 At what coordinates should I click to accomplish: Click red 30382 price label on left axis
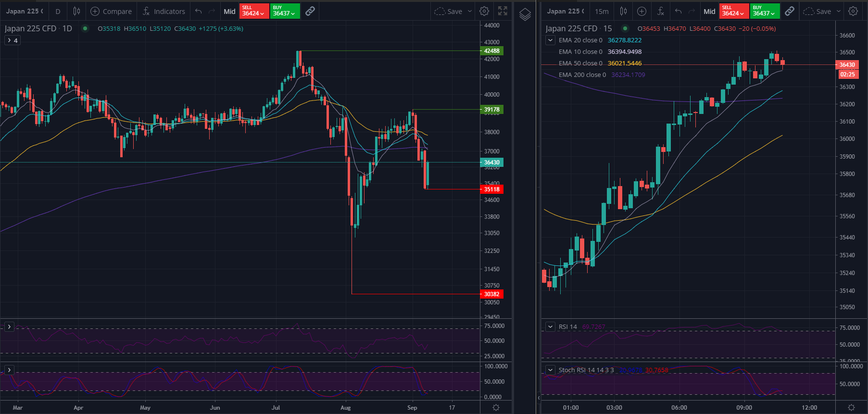tap(491, 294)
